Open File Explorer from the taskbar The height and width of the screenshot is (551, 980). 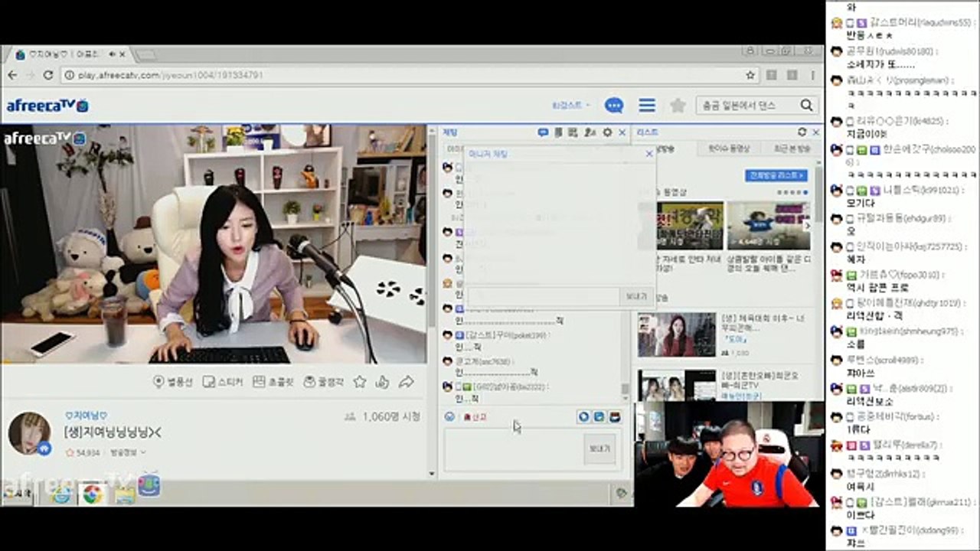point(123,494)
